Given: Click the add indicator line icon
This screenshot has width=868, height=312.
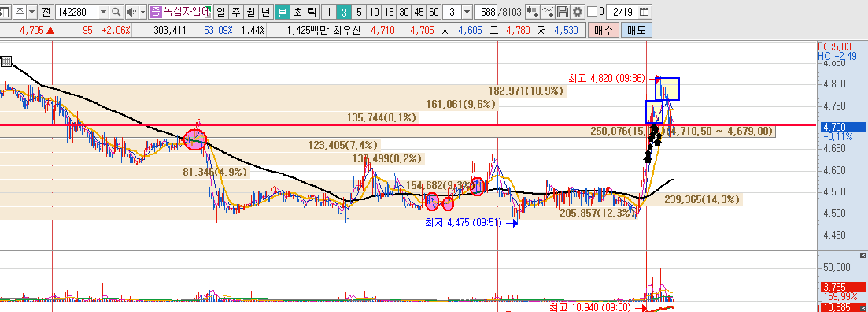Looking at the screenshot, I should pyautogui.click(x=548, y=11).
